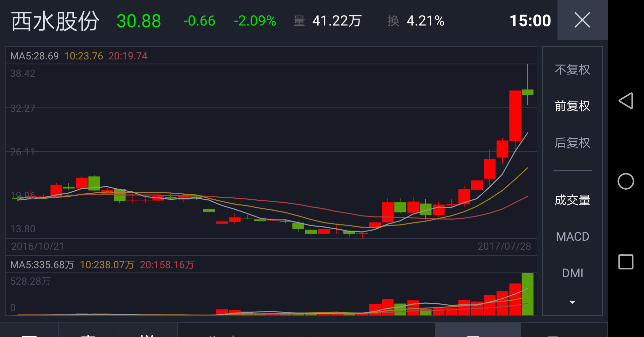Tap the 38.42 price axis label

(x=23, y=73)
